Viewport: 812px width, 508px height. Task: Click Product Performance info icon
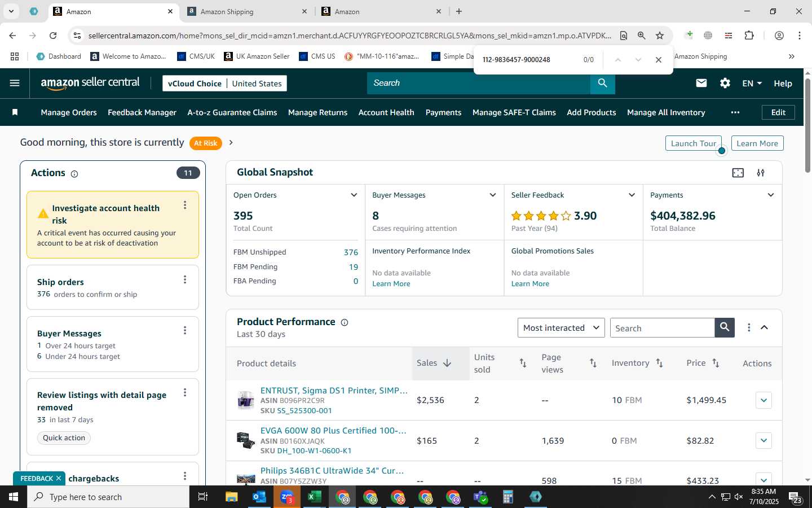pyautogui.click(x=345, y=323)
